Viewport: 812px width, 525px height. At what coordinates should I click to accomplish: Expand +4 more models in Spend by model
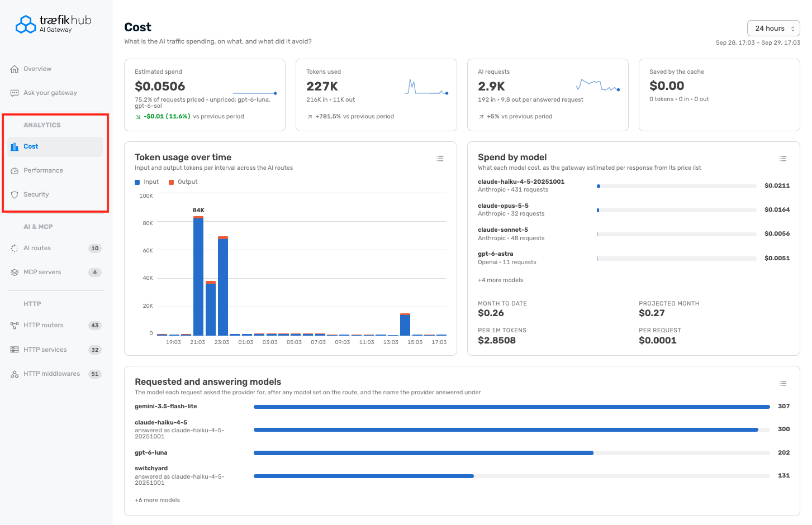pyautogui.click(x=501, y=280)
